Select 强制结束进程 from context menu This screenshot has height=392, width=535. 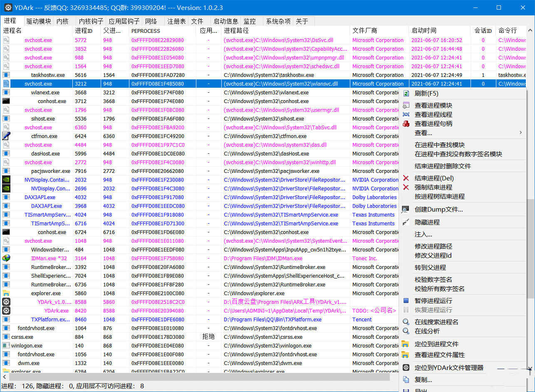click(x=433, y=187)
